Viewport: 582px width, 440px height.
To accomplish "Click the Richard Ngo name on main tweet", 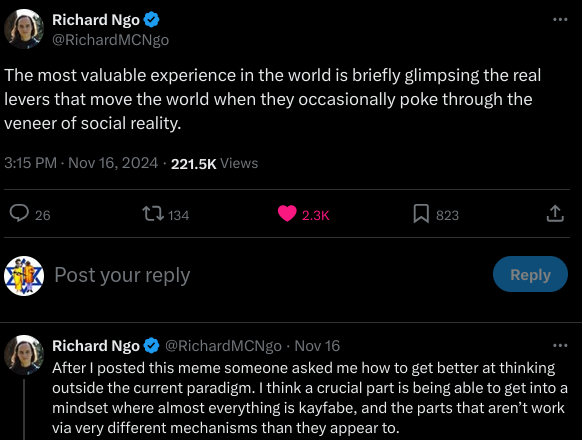I will (96, 20).
